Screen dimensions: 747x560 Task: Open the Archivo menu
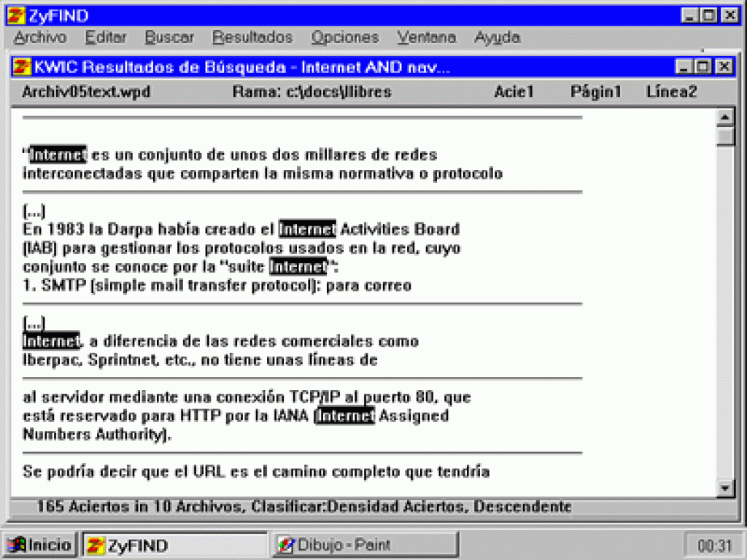(x=39, y=37)
